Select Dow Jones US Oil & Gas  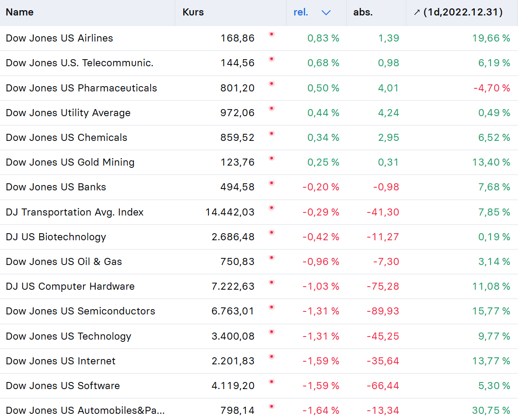pos(64,261)
